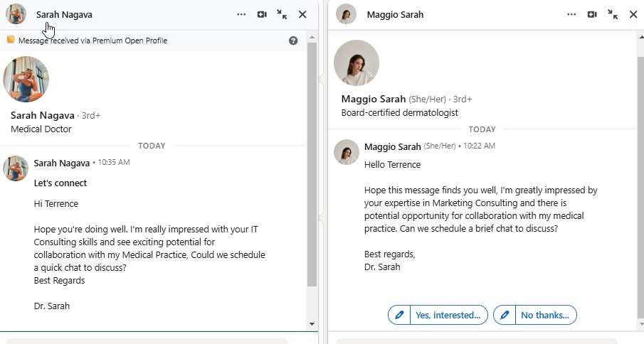Image resolution: width=644 pixels, height=344 pixels.
Task: Click the Maggio Sarah sender name at 10:22 AM
Action: (393, 147)
